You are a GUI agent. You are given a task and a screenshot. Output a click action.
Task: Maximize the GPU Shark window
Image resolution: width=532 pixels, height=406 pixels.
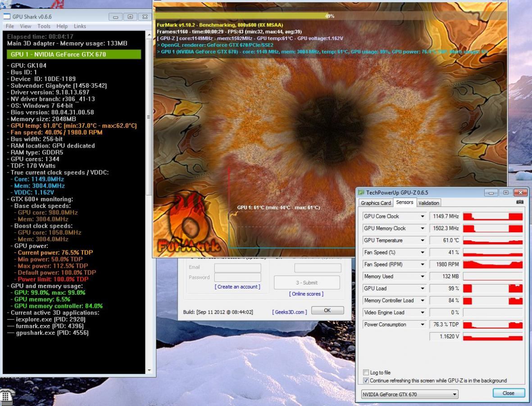tap(130, 17)
